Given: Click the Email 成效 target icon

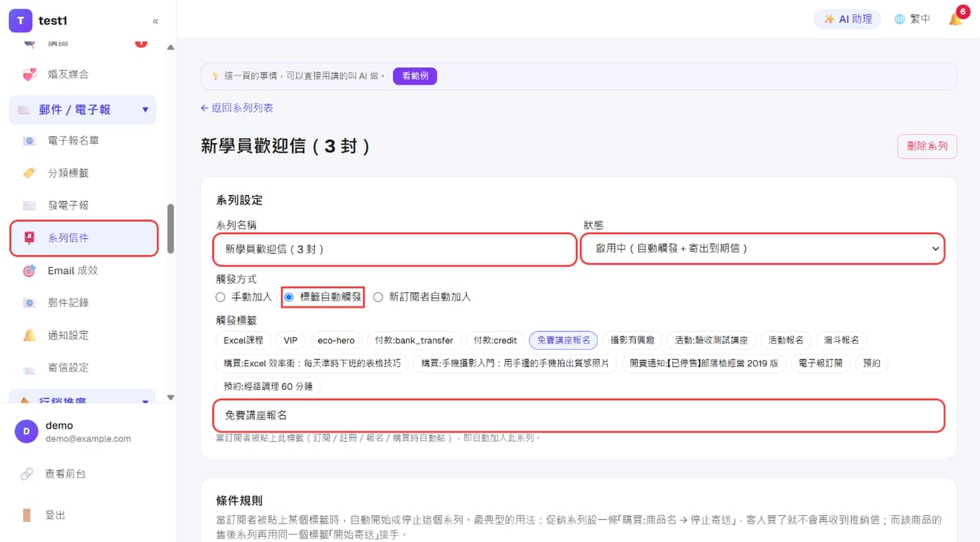Looking at the screenshot, I should [30, 271].
